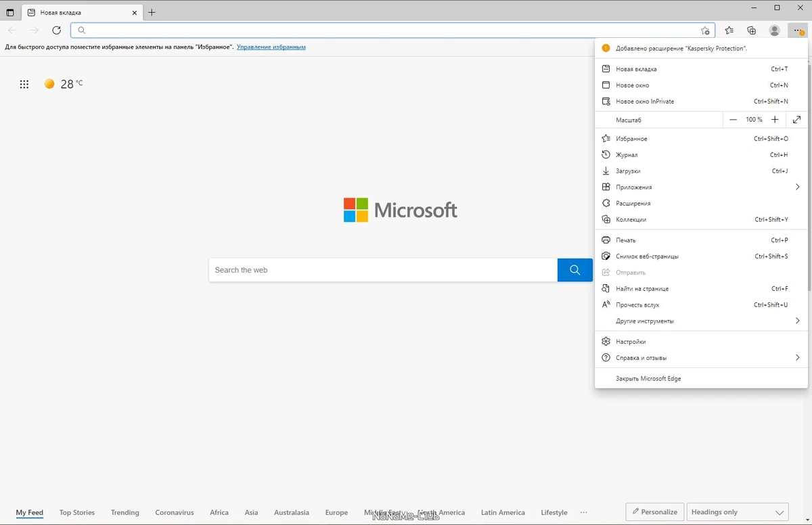Add this page to favorites star icon

coord(705,30)
